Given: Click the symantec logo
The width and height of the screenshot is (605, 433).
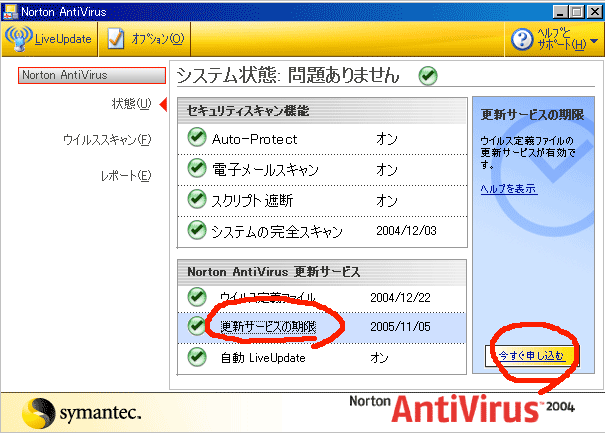Looking at the screenshot, I should click(x=82, y=413).
